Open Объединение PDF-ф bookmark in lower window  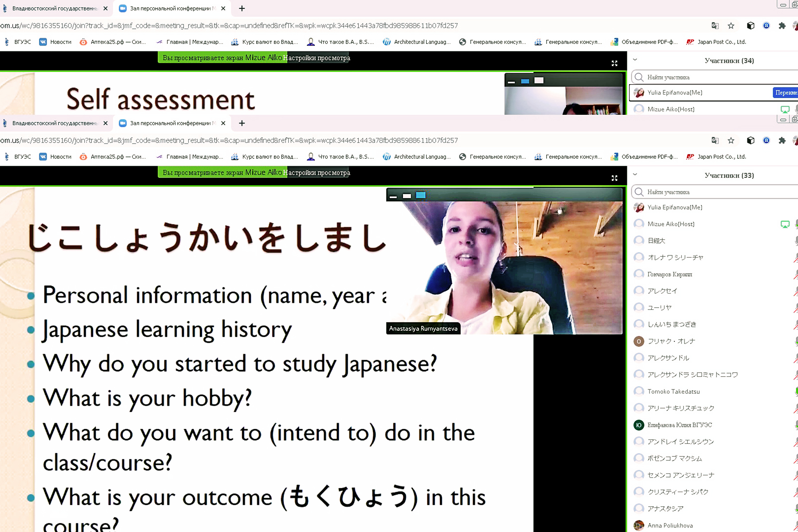pos(644,157)
